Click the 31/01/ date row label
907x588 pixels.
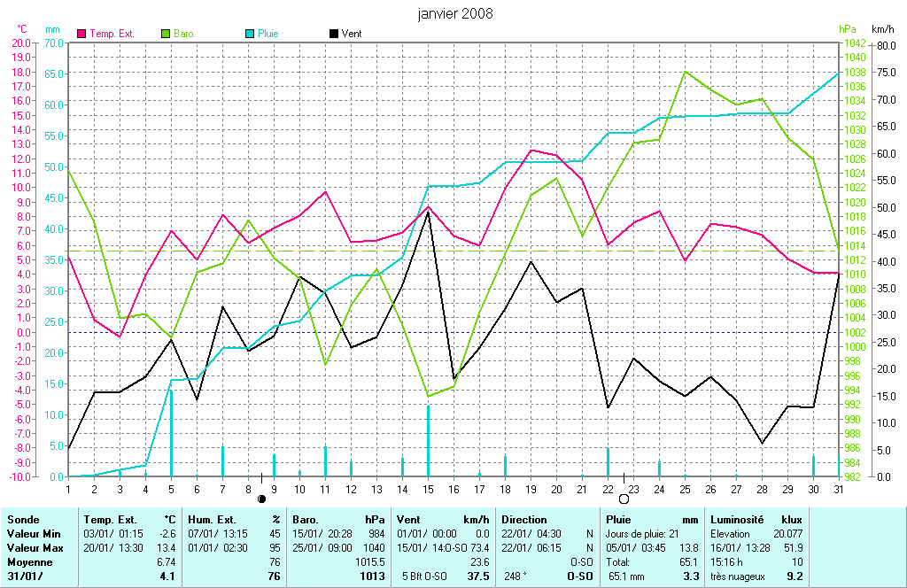click(x=27, y=576)
